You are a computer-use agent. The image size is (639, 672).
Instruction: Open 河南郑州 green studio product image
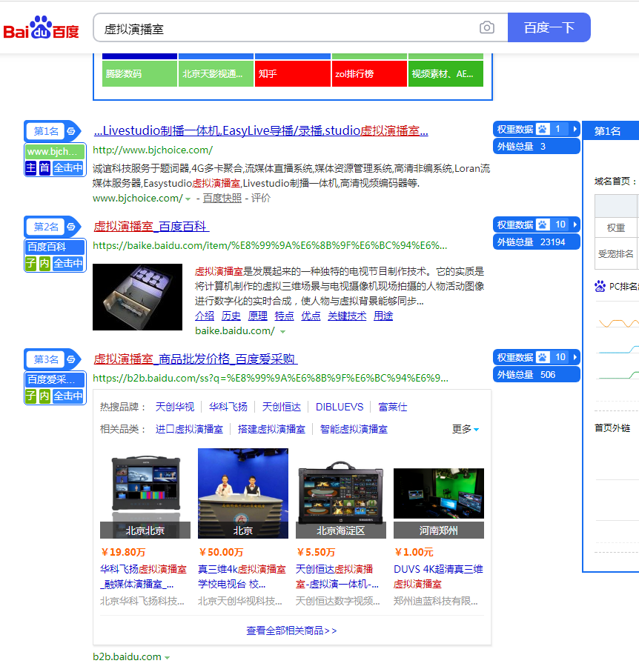(x=439, y=493)
